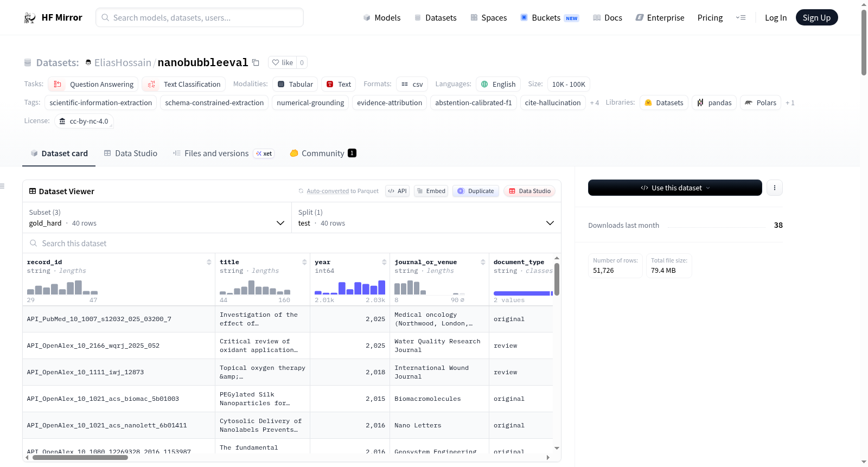Go to Models in top navigation

pyautogui.click(x=382, y=18)
